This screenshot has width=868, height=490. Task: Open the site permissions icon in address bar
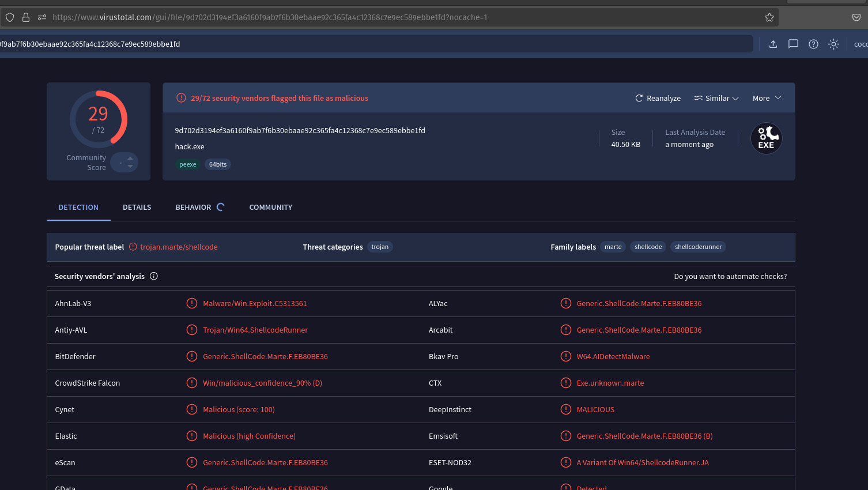pos(42,17)
